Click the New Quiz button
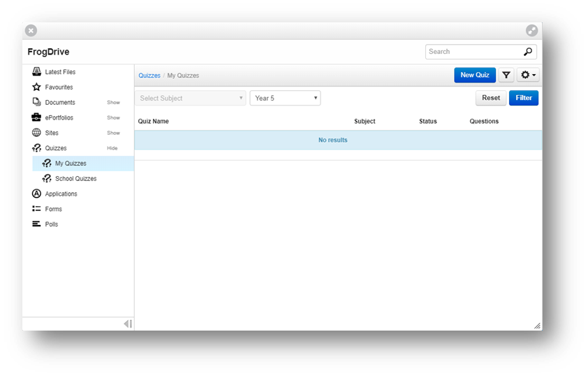Viewport: 588px width, 376px height. tap(475, 75)
